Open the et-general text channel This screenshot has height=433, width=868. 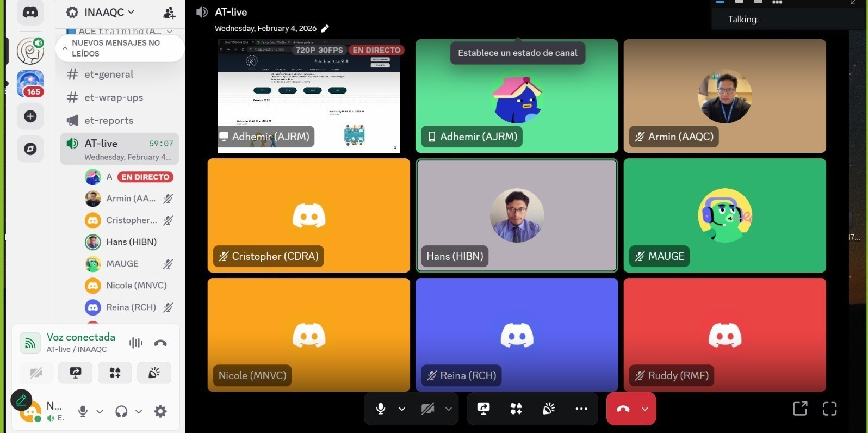pos(109,75)
